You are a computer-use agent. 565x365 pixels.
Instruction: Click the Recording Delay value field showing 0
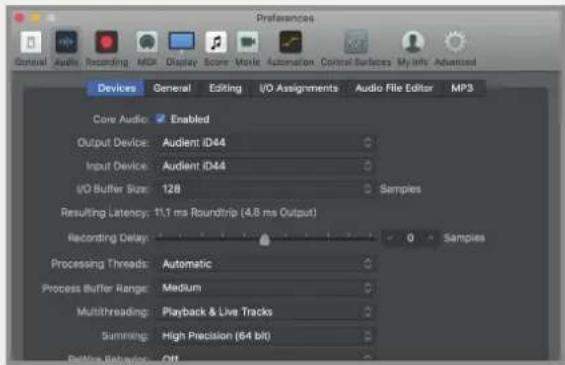(410, 238)
